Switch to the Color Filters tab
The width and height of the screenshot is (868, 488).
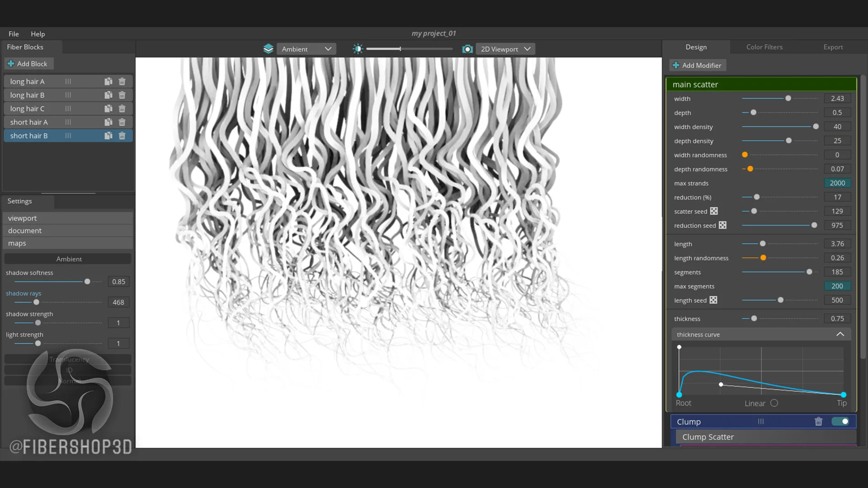pyautogui.click(x=764, y=47)
